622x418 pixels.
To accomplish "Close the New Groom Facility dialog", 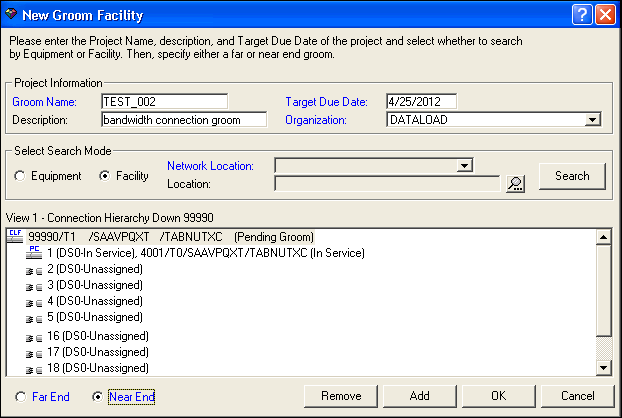I will [x=606, y=15].
